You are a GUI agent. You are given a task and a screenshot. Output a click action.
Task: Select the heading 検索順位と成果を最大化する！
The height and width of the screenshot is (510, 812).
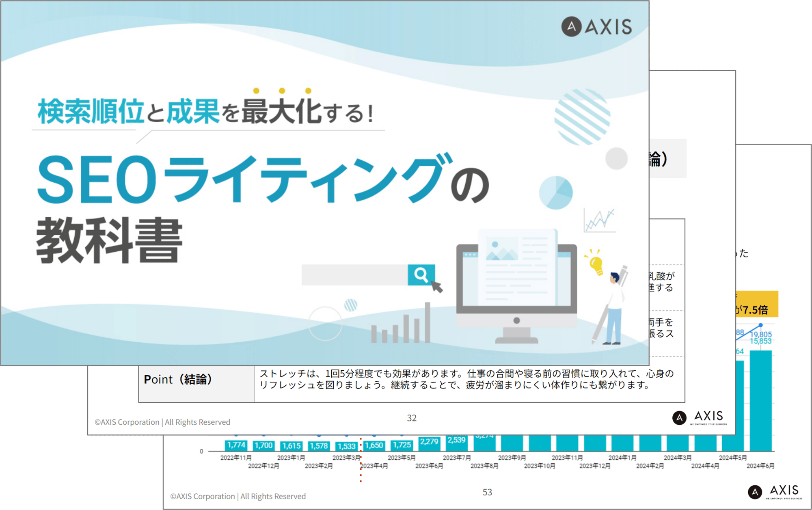coord(205,111)
